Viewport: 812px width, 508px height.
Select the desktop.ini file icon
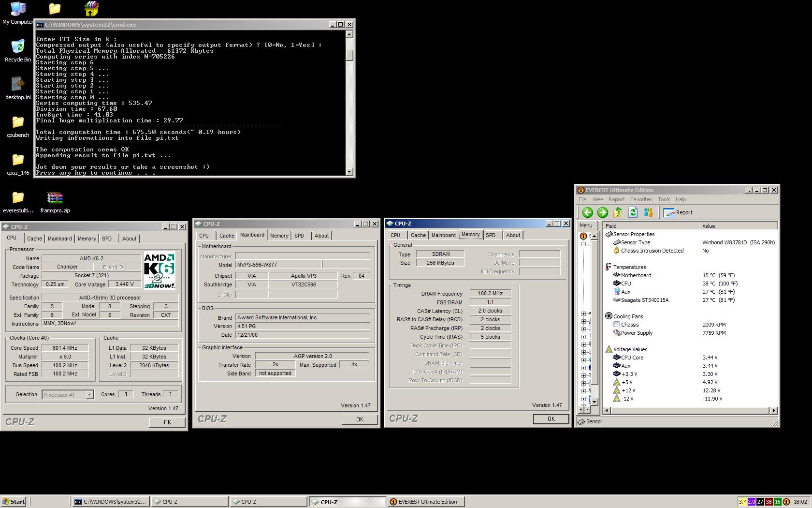pos(18,89)
